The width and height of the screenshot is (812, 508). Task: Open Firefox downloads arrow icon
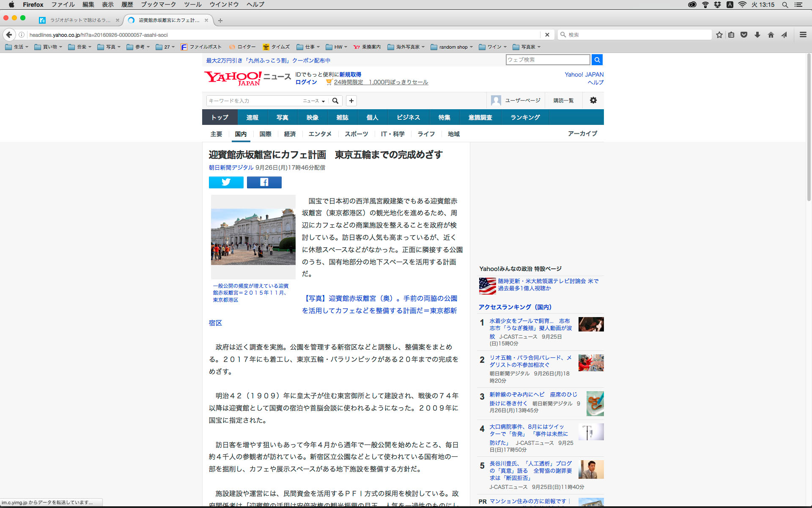(x=757, y=35)
